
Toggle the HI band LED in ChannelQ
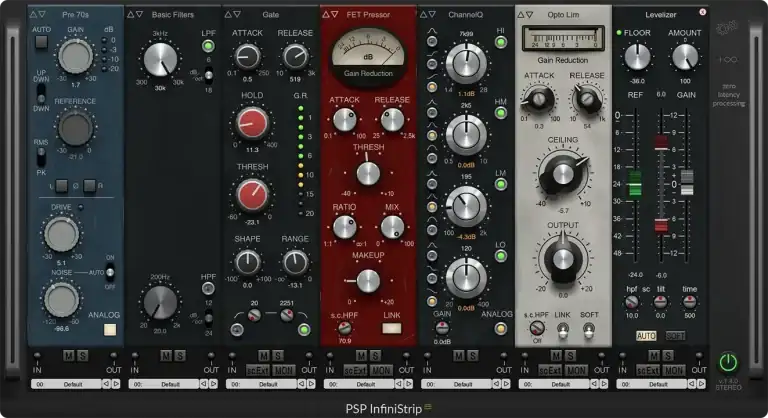point(501,42)
